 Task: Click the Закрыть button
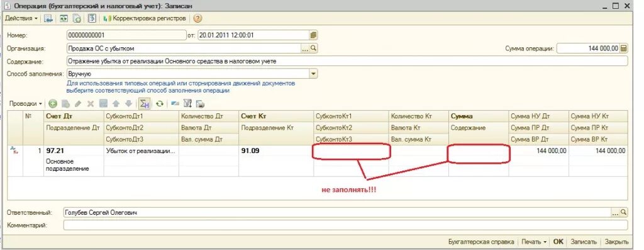click(616, 242)
